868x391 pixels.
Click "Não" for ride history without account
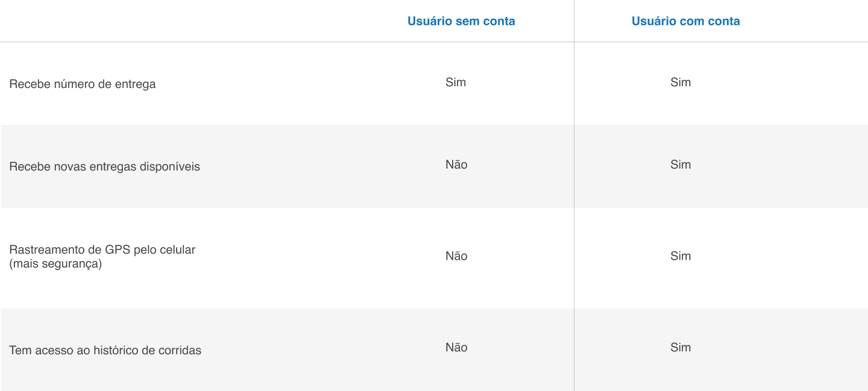(456, 348)
